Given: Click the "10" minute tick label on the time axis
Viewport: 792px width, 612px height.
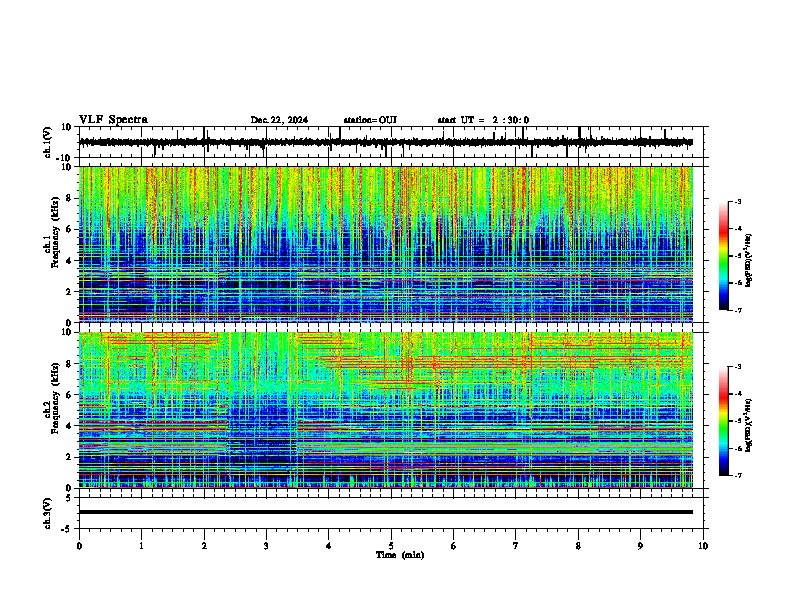Looking at the screenshot, I should coord(703,546).
